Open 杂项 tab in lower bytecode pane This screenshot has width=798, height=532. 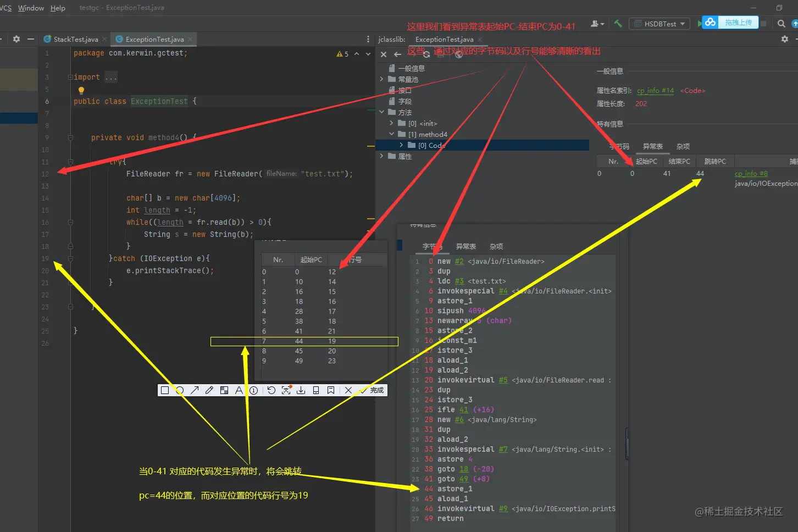point(496,246)
